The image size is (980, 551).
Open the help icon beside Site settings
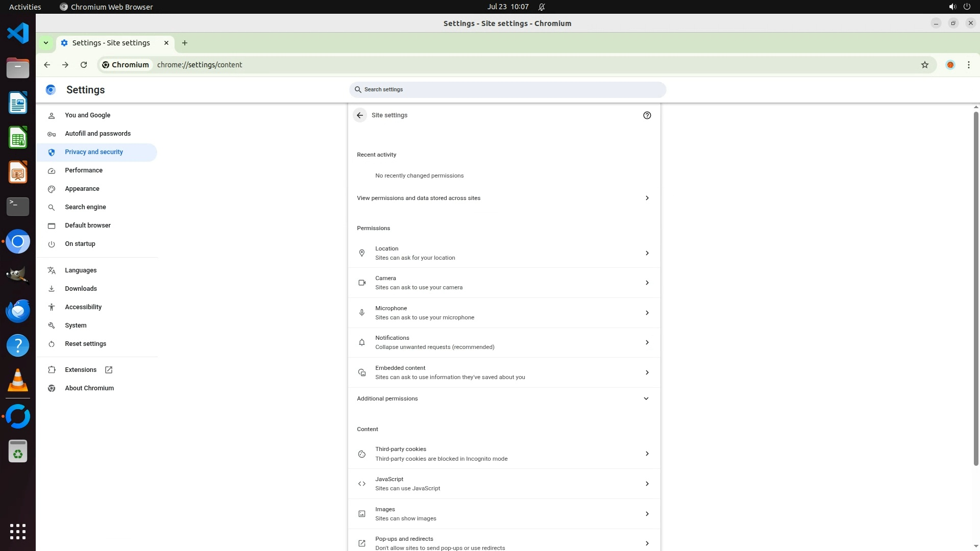tap(647, 115)
